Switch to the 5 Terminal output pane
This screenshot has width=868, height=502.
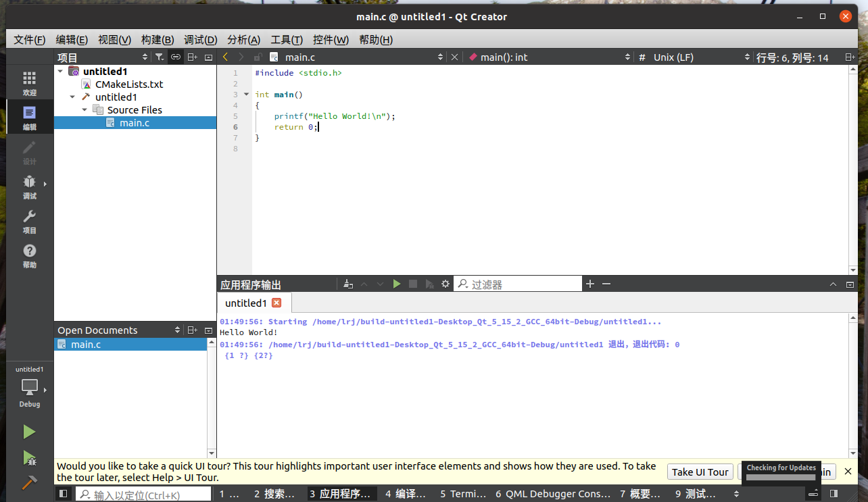point(462,494)
